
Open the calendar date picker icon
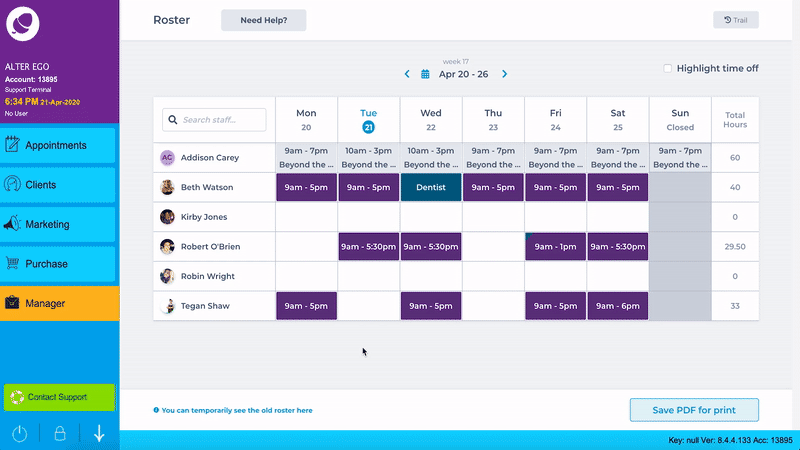pos(425,74)
